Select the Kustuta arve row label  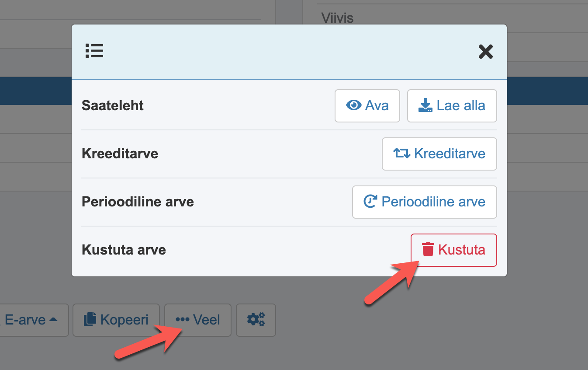[124, 250]
